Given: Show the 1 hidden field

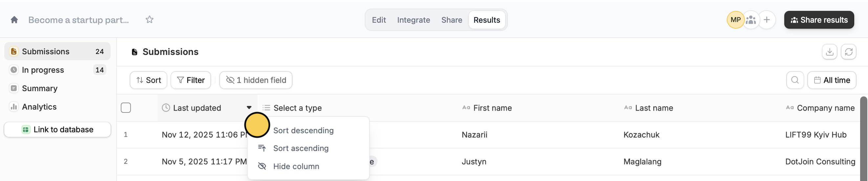Looking at the screenshot, I should pyautogui.click(x=256, y=80).
